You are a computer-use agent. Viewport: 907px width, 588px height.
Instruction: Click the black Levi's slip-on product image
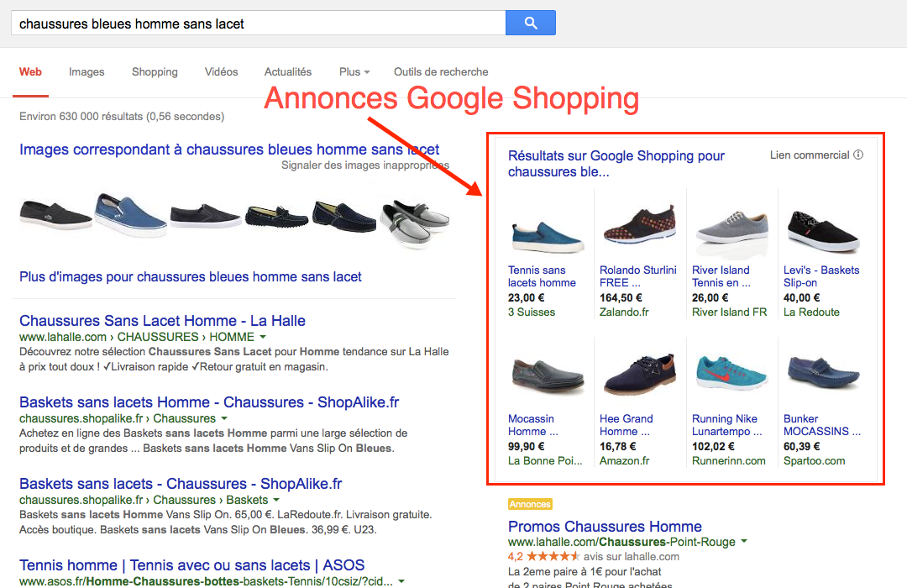(x=822, y=232)
